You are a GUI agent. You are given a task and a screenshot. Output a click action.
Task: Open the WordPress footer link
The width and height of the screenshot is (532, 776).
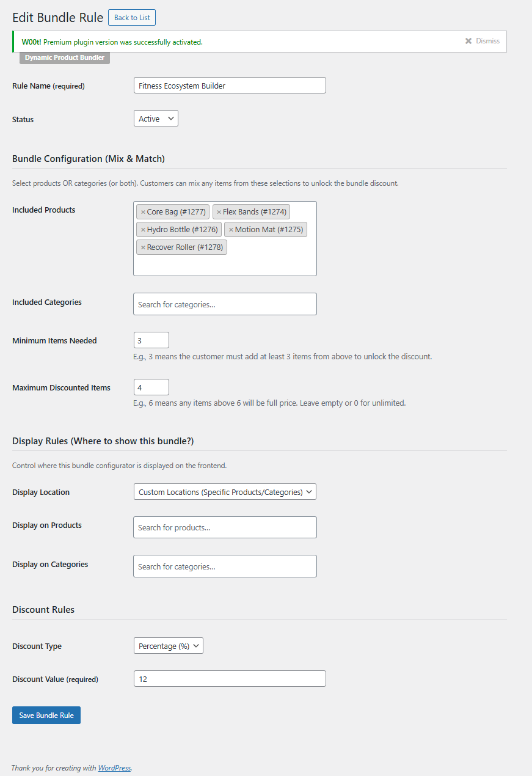[x=114, y=768]
